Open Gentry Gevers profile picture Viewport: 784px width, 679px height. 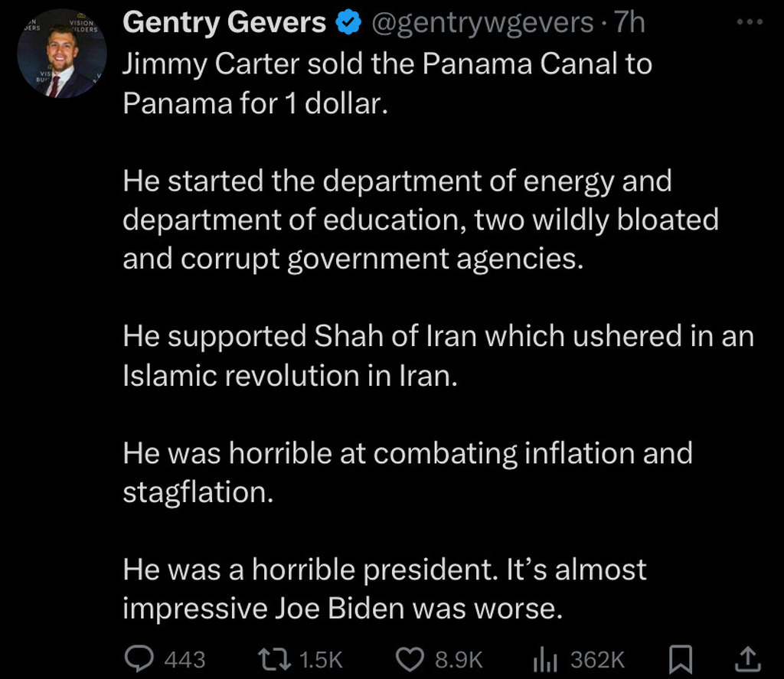coord(64,54)
